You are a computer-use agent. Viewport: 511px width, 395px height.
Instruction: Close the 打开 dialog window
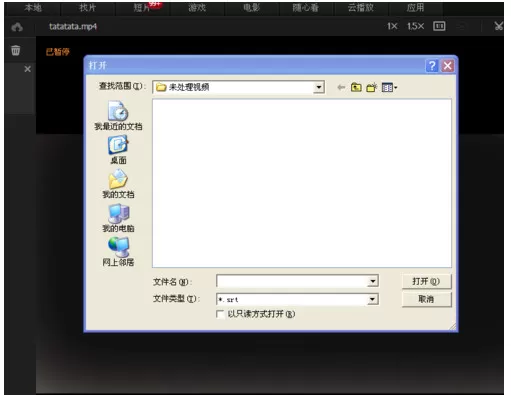click(448, 66)
